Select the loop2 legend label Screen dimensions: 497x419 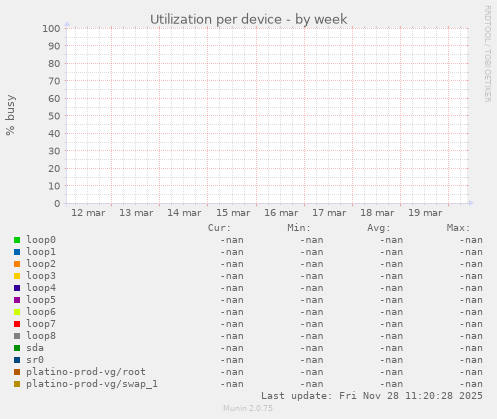(x=41, y=264)
